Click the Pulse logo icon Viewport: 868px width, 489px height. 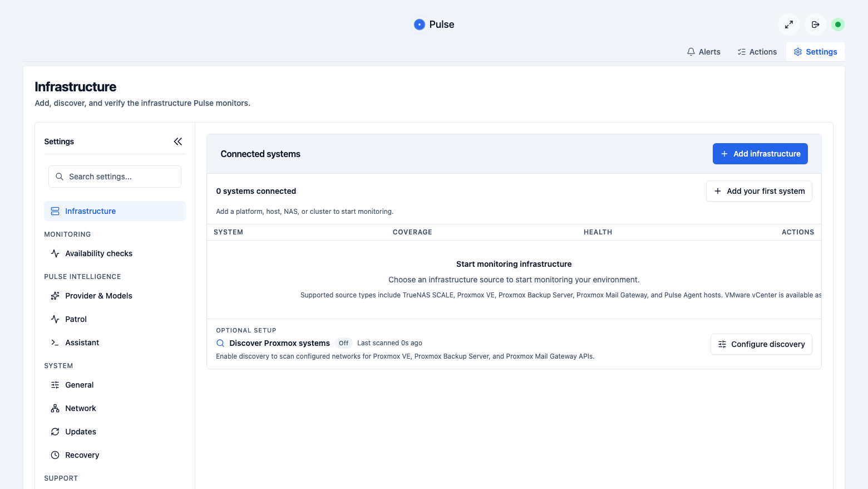pyautogui.click(x=420, y=25)
